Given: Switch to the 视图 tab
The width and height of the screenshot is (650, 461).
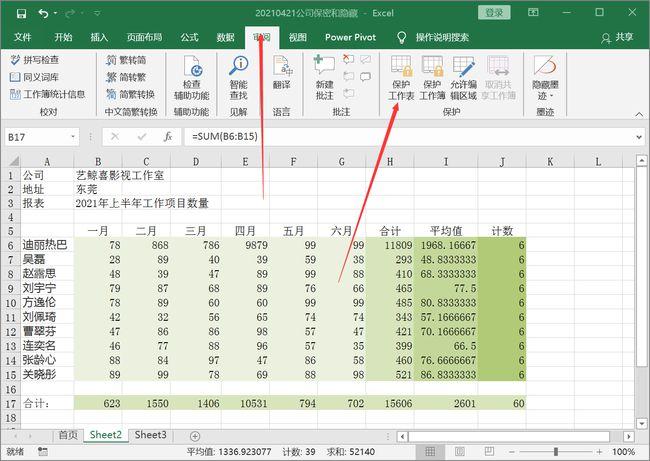Looking at the screenshot, I should (298, 37).
